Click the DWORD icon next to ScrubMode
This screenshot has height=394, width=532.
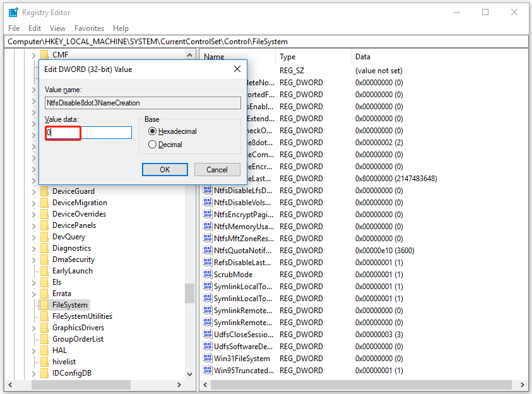pyautogui.click(x=208, y=275)
